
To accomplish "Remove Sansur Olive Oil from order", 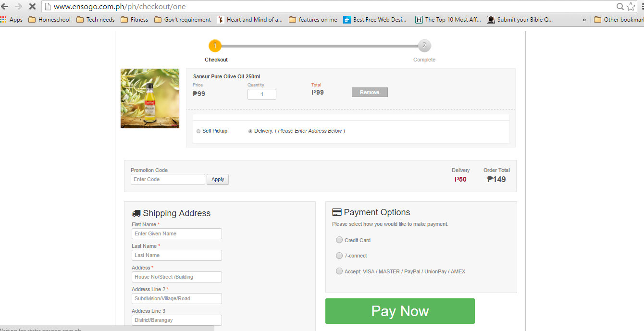I will point(369,92).
